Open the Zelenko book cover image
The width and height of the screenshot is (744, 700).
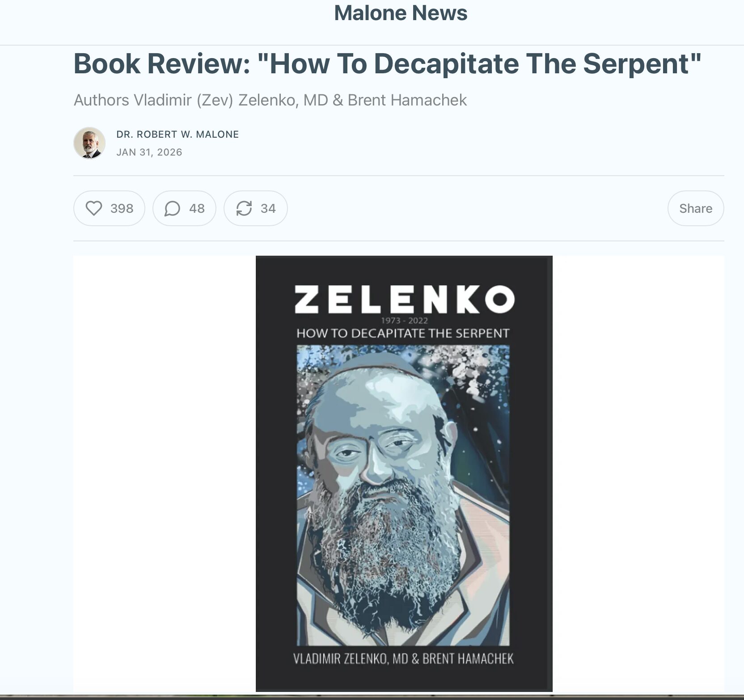(404, 473)
